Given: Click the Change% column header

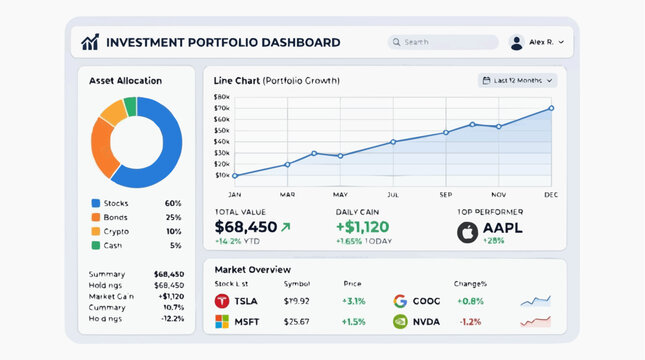Looking at the screenshot, I should [x=470, y=284].
